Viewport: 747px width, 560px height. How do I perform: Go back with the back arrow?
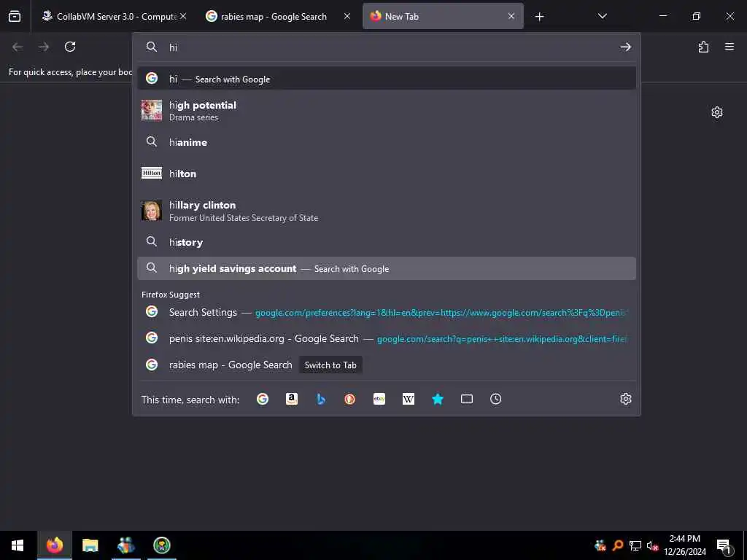(x=18, y=47)
